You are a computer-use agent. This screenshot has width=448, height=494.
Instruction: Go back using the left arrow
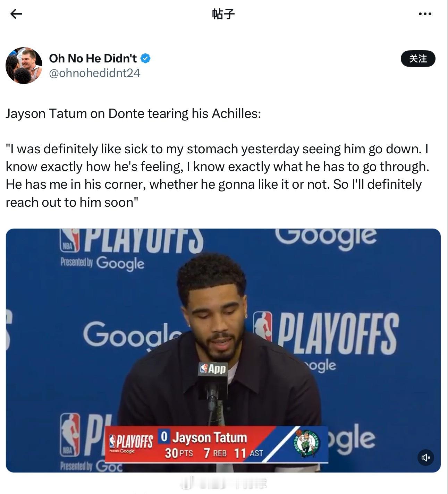[16, 14]
